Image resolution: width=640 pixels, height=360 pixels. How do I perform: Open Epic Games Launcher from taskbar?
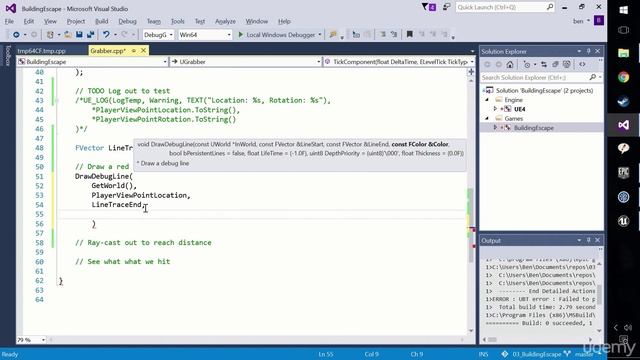[x=623, y=173]
